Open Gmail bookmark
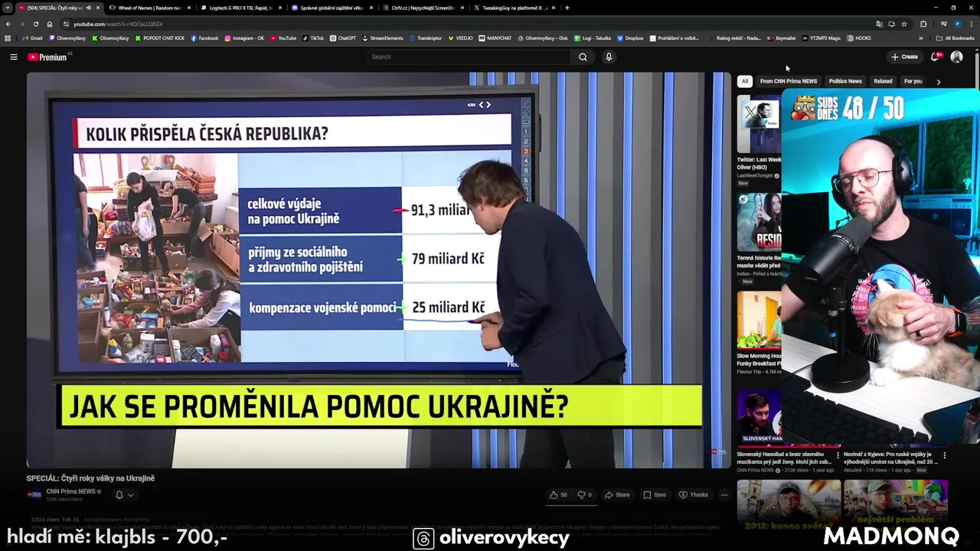 point(32,38)
